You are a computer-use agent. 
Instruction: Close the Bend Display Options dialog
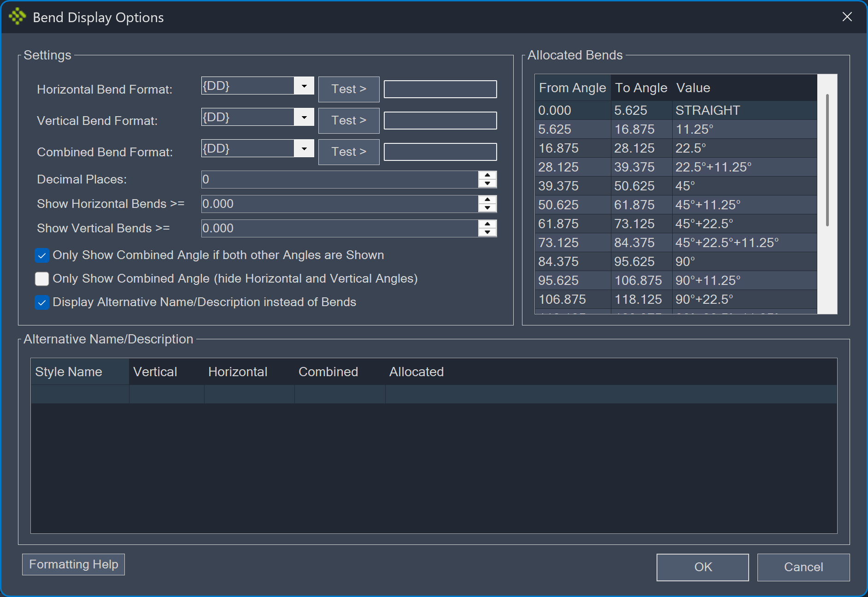pyautogui.click(x=847, y=17)
